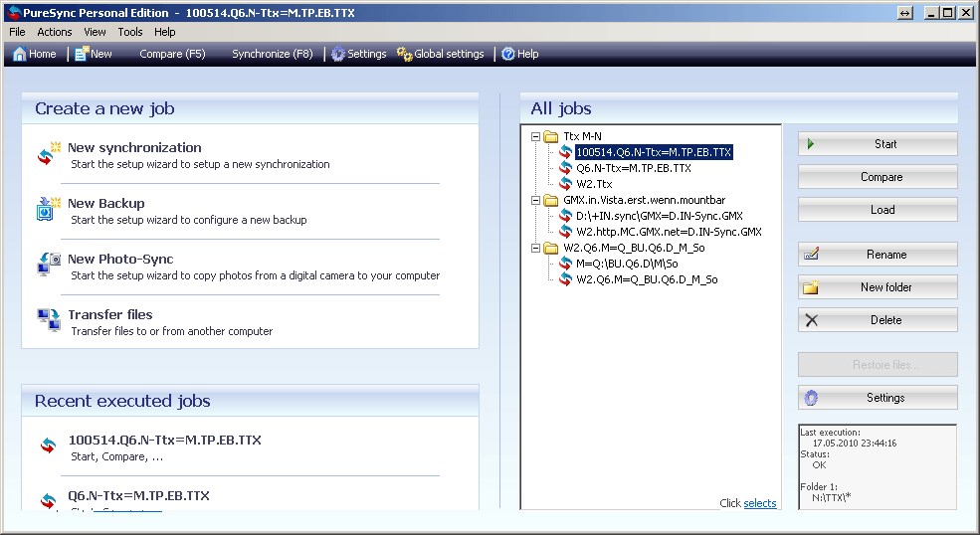Click the Compare button in All jobs
The width and height of the screenshot is (980, 535).
[878, 177]
